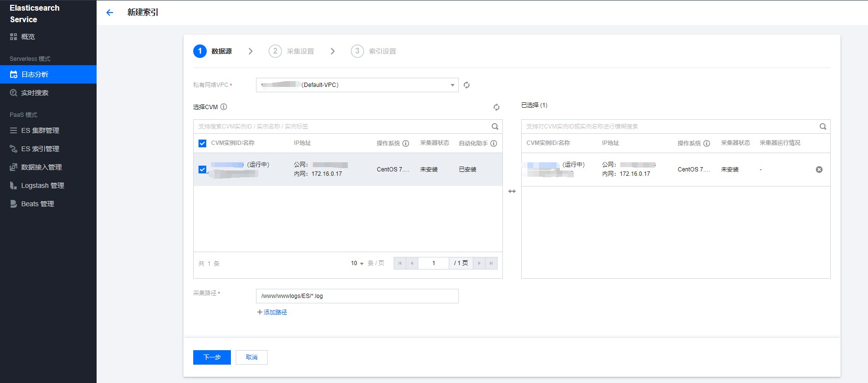Click the info icon beside 操作系统 in selected table

[707, 143]
